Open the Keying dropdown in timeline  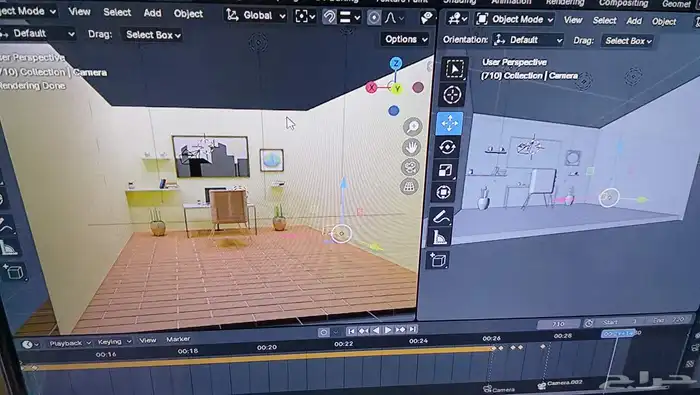(x=114, y=342)
